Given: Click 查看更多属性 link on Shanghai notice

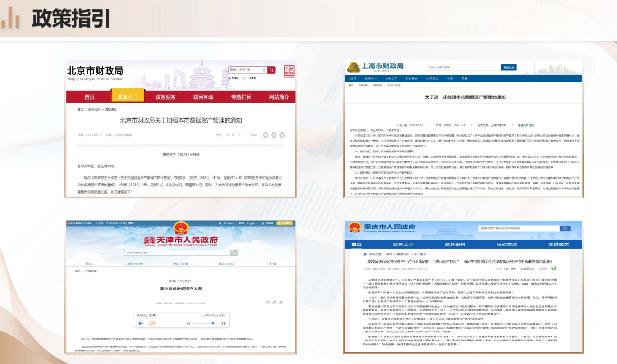Looking at the screenshot, I should click(x=525, y=125).
